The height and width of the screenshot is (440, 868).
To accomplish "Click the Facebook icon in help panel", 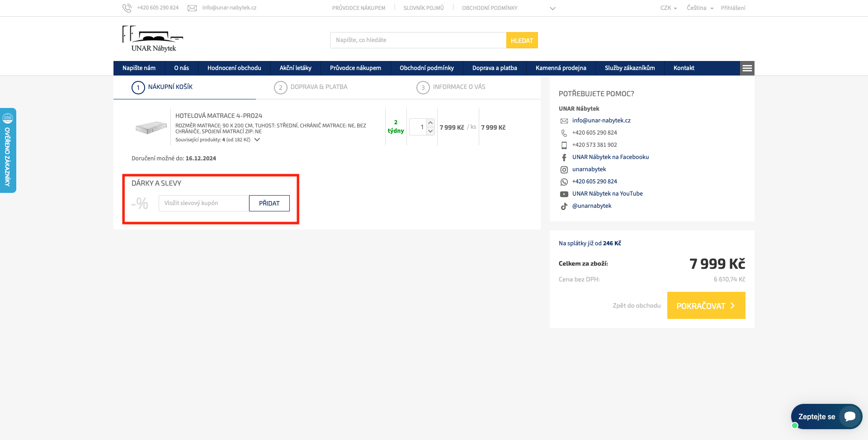I will click(x=564, y=157).
